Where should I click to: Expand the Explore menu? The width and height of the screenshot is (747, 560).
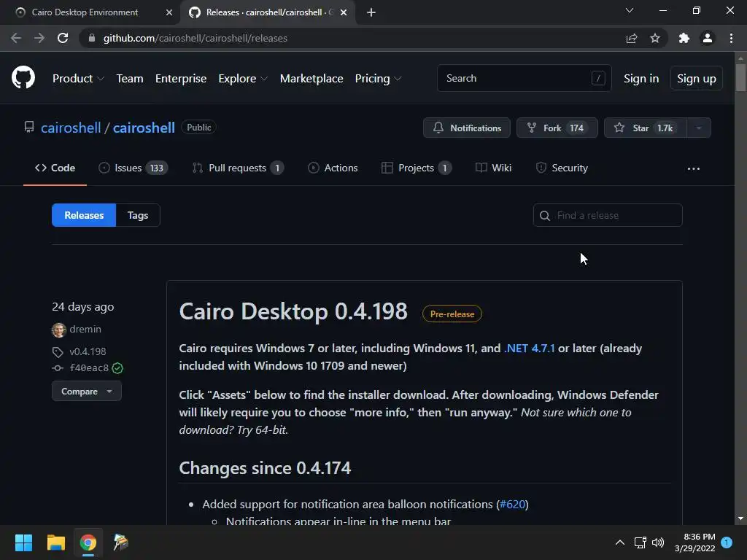[243, 79]
